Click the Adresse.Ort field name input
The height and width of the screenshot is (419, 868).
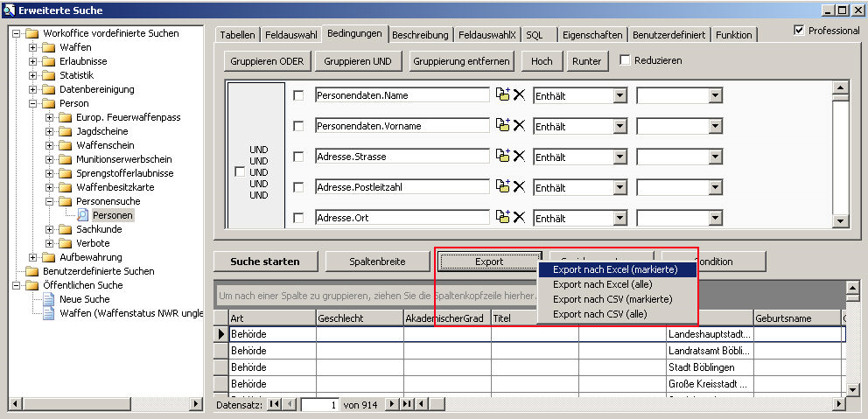click(x=402, y=217)
